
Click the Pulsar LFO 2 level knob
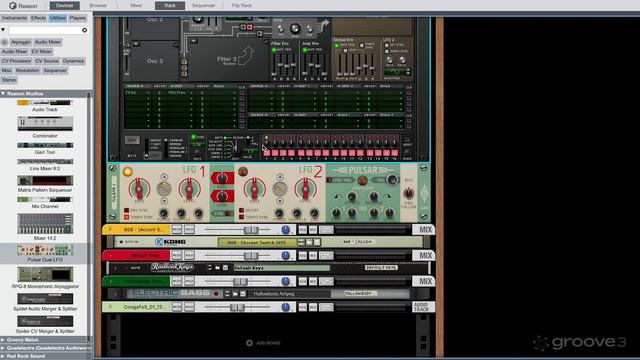pyautogui.click(x=305, y=189)
